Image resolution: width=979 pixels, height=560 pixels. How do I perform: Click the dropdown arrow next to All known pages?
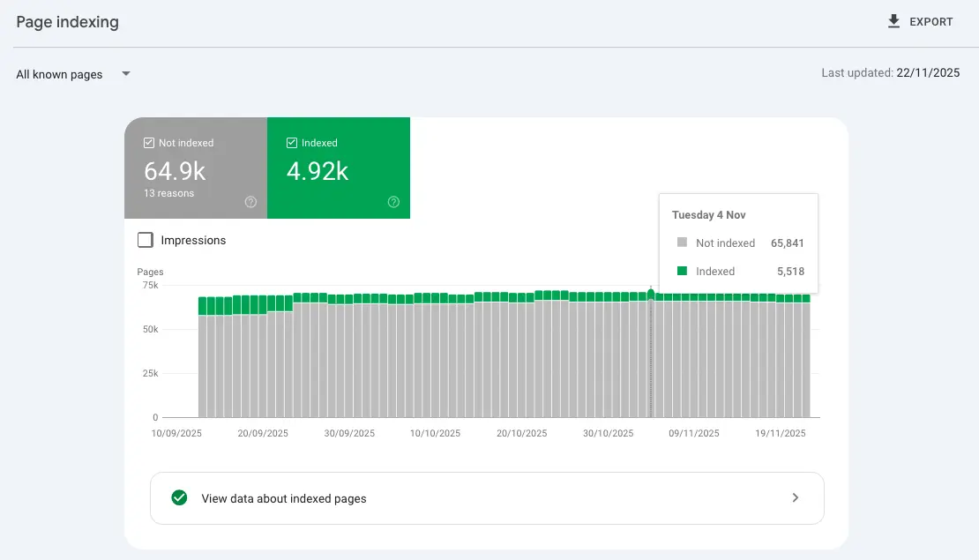coord(125,74)
